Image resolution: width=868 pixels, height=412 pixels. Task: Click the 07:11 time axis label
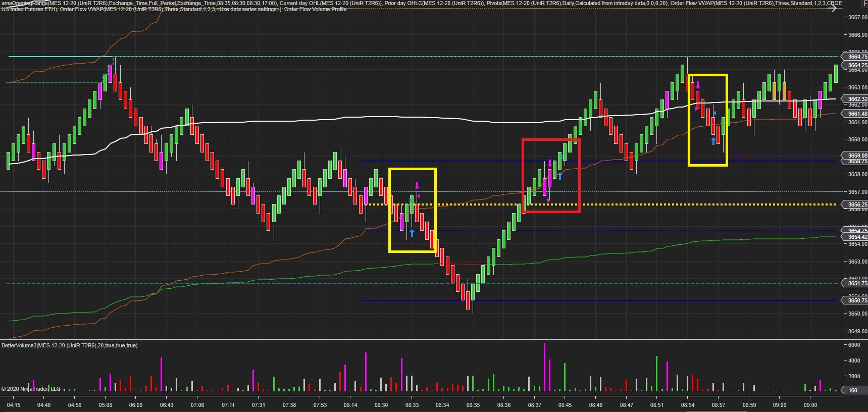click(x=228, y=405)
